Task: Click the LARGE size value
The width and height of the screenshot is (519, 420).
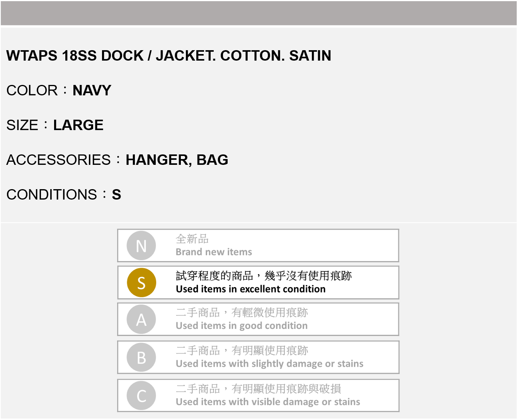Action: coord(78,125)
